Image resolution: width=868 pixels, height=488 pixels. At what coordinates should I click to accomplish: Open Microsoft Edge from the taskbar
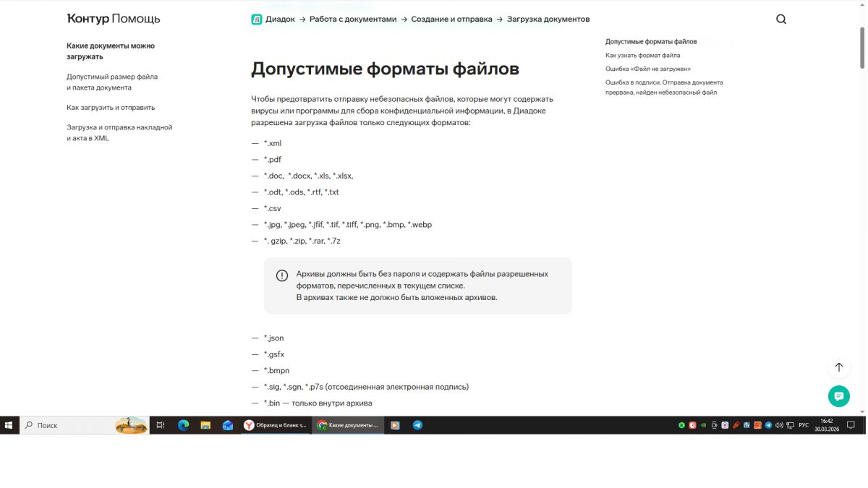(x=183, y=425)
